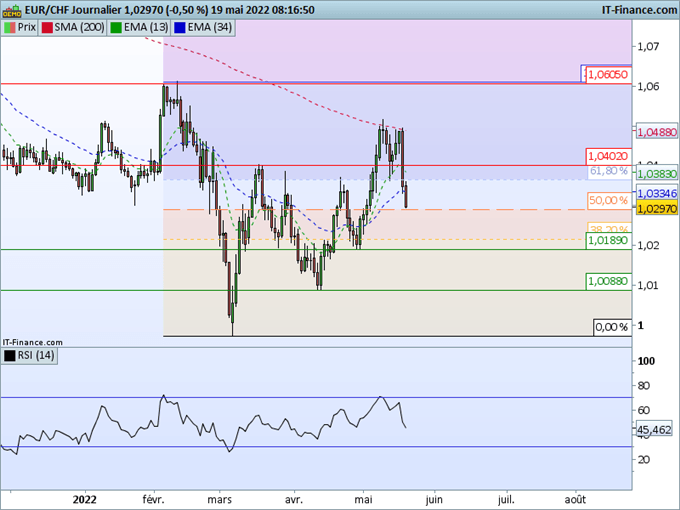Click the black RSI (14) color swatch
Viewport: 680px width, 510px height.
click(x=10, y=356)
